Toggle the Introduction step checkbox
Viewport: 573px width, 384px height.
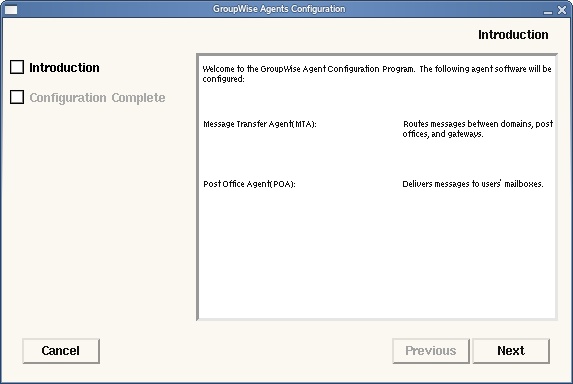click(17, 67)
